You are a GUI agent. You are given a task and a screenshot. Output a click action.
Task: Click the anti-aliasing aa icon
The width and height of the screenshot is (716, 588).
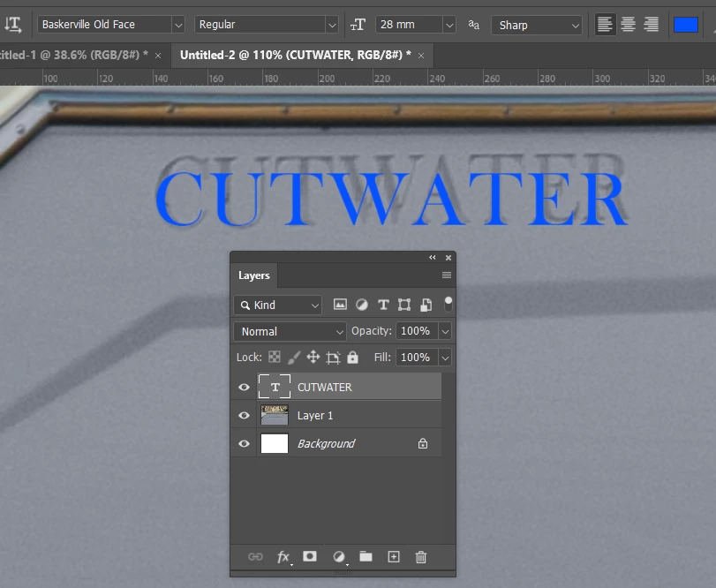point(473,25)
